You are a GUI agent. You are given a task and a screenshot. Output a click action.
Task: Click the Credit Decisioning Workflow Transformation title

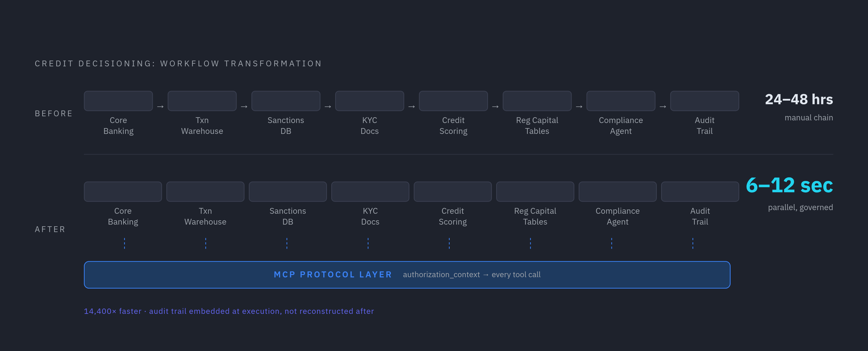[x=178, y=63]
